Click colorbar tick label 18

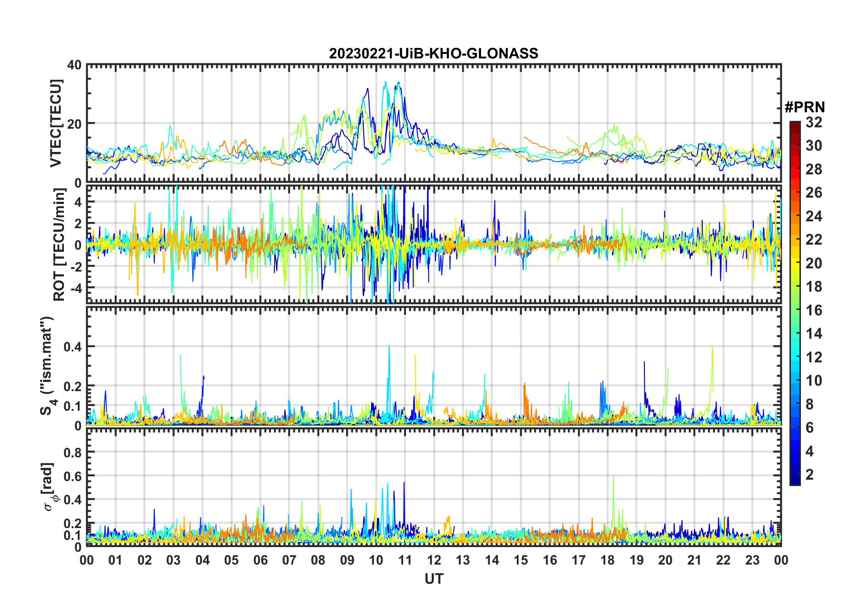coord(814,287)
